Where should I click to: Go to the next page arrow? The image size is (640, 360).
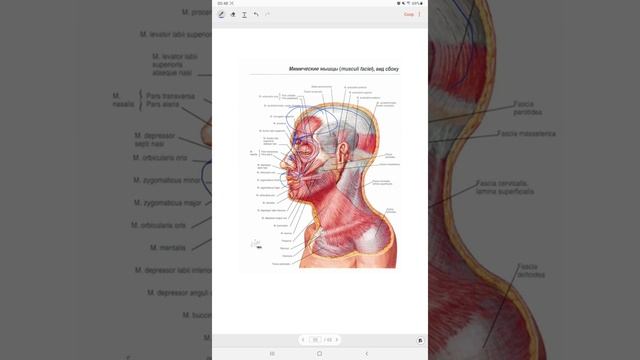pos(337,340)
